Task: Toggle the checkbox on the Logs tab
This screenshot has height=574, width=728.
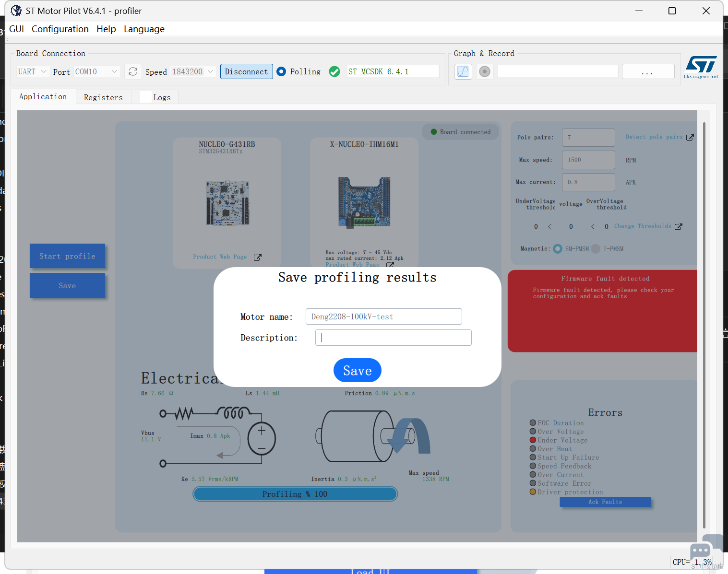Action: tap(146, 97)
